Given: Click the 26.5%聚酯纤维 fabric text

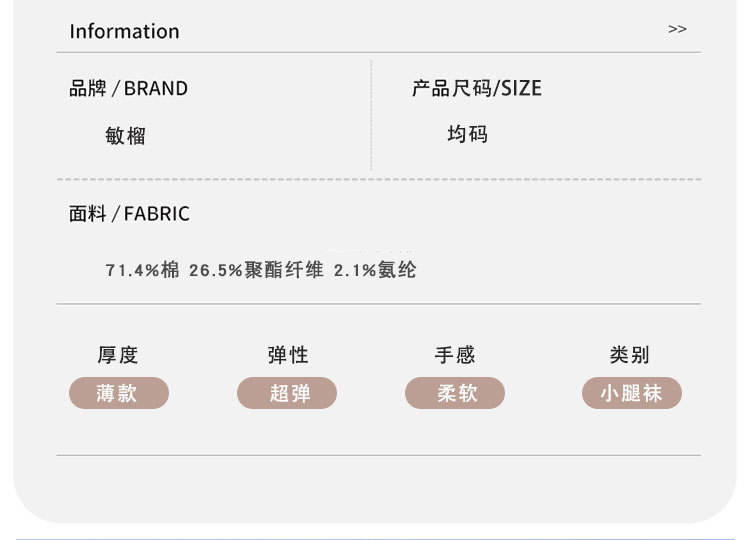Looking at the screenshot, I should coord(256,270).
